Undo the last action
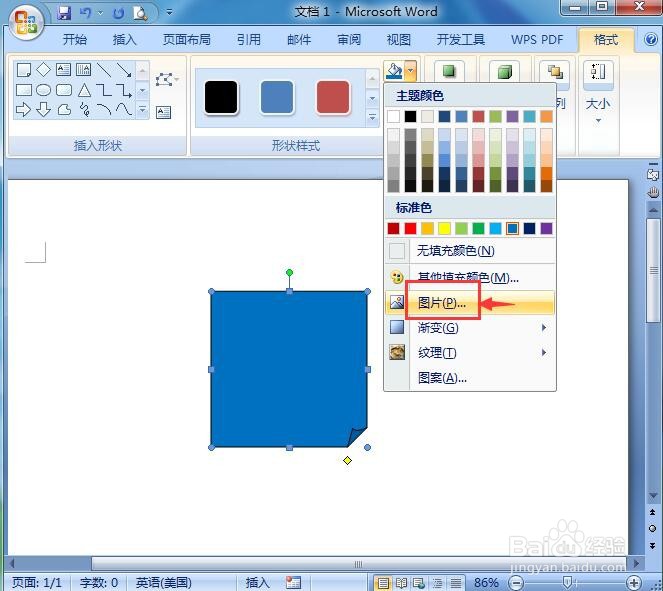The height and width of the screenshot is (591, 663). pos(86,13)
